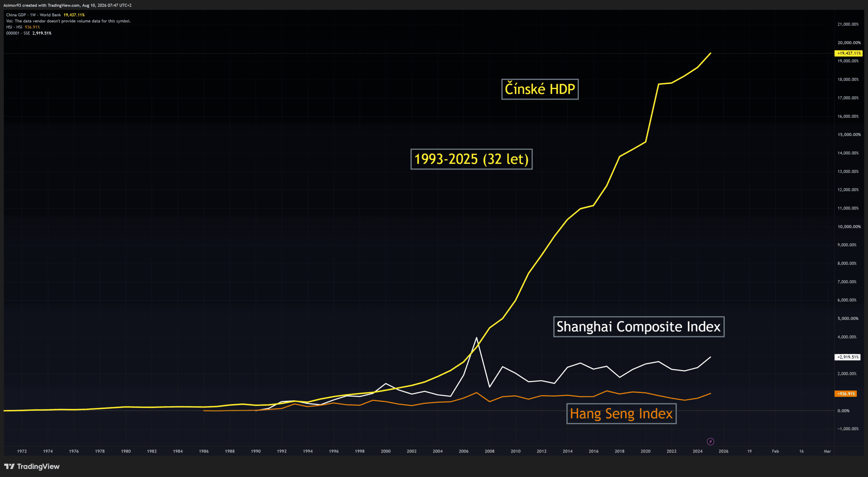
Task: Click the 12,000.00% price axis label
Action: pos(848,190)
